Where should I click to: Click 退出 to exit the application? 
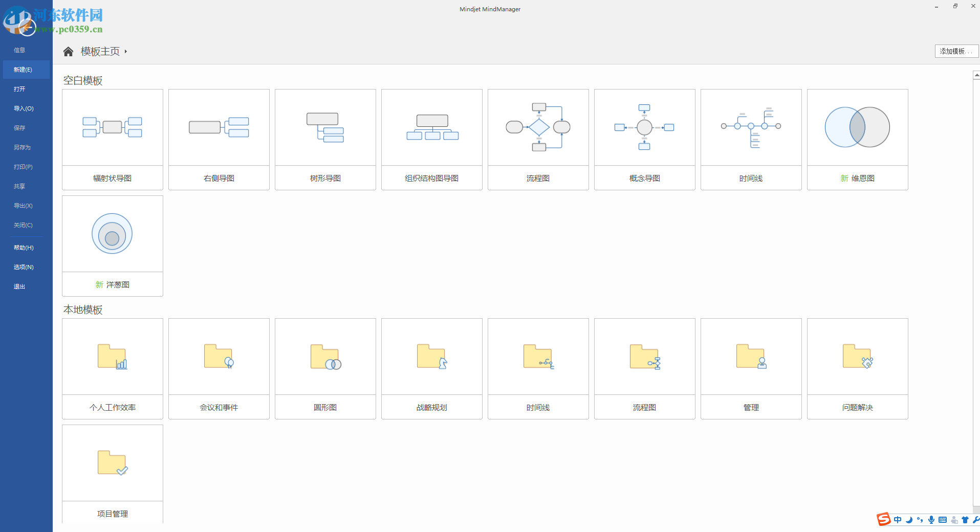19,286
